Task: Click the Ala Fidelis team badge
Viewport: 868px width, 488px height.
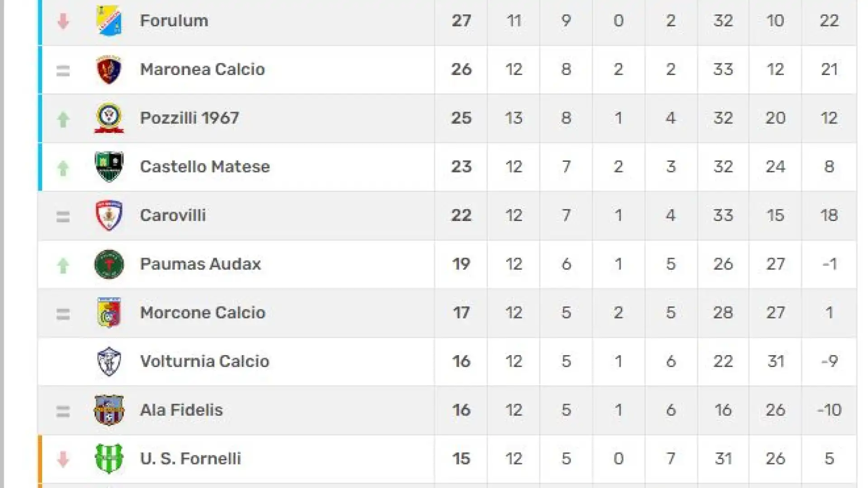Action: [x=109, y=410]
